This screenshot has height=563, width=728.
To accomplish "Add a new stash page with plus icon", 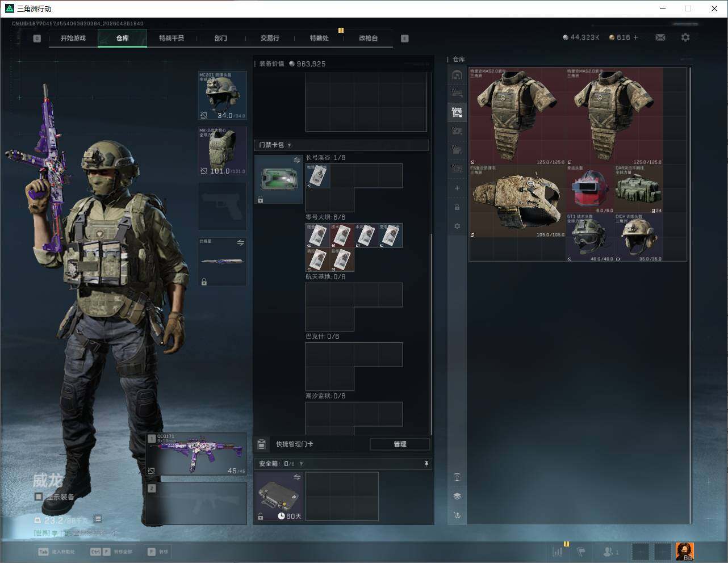I will (x=457, y=188).
